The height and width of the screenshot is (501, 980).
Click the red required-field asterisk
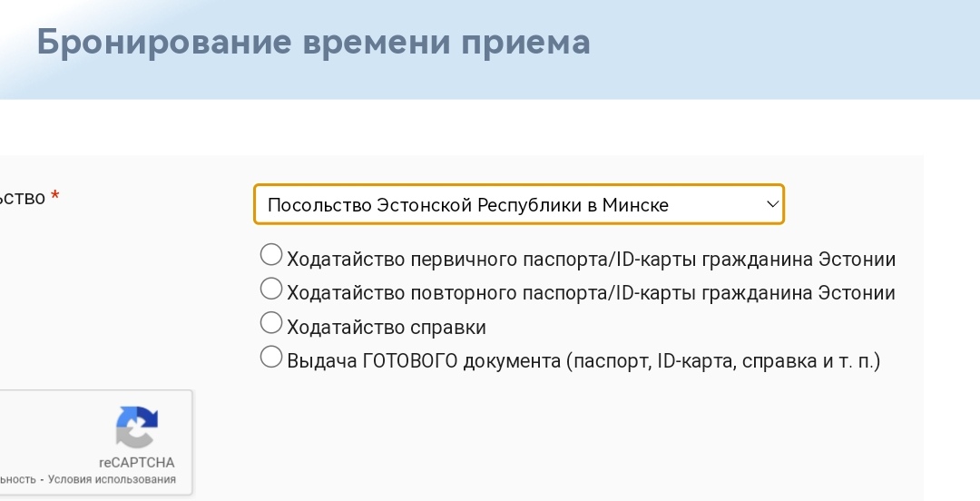55,197
